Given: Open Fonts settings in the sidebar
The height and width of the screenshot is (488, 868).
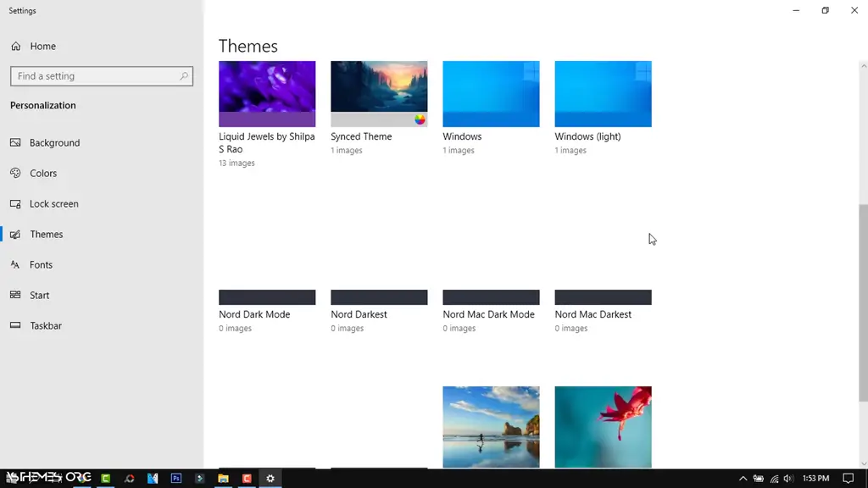Looking at the screenshot, I should point(42,264).
